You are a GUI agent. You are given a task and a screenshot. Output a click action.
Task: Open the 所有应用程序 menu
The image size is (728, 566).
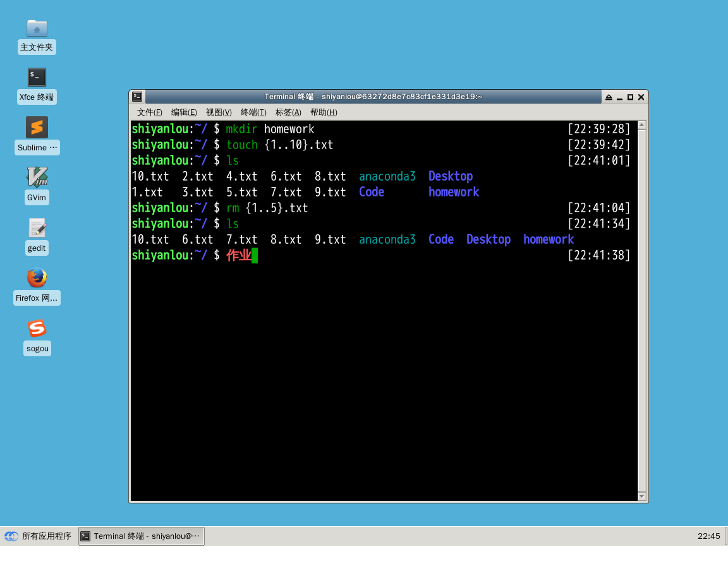[x=39, y=536]
